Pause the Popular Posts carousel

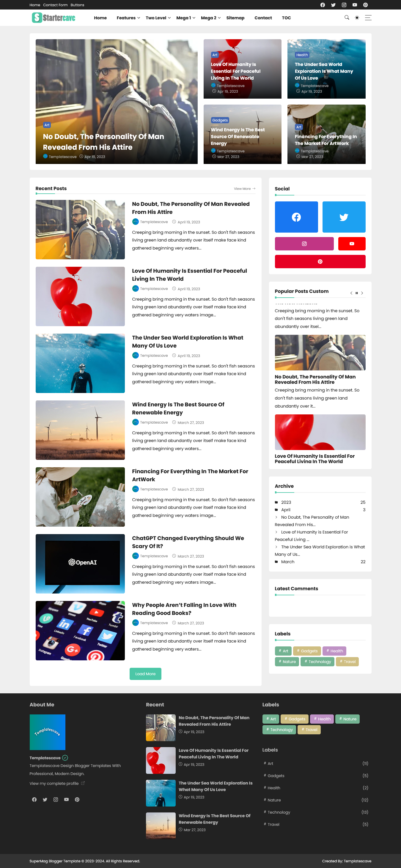356,293
